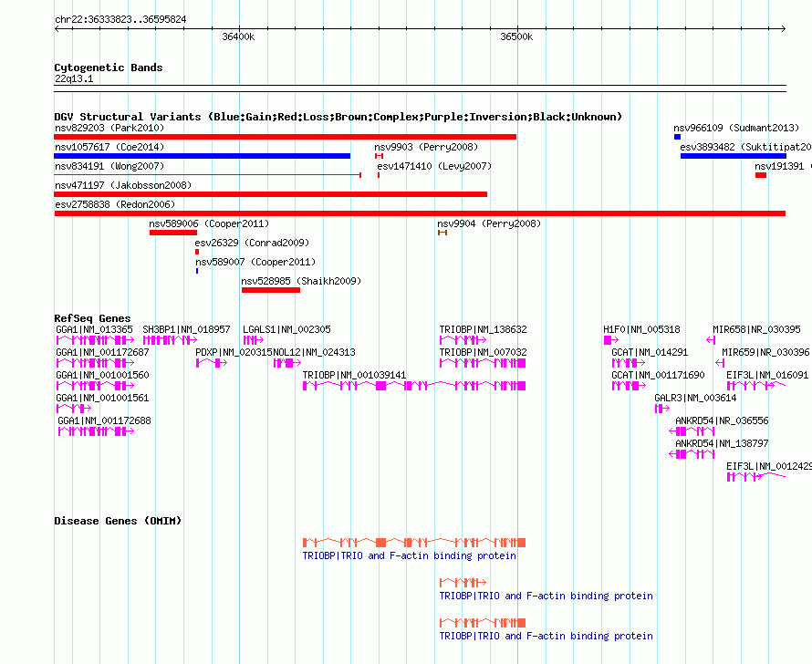Click the GGA1|NM_013365 gene label
This screenshot has width=812, height=664.
click(94, 329)
